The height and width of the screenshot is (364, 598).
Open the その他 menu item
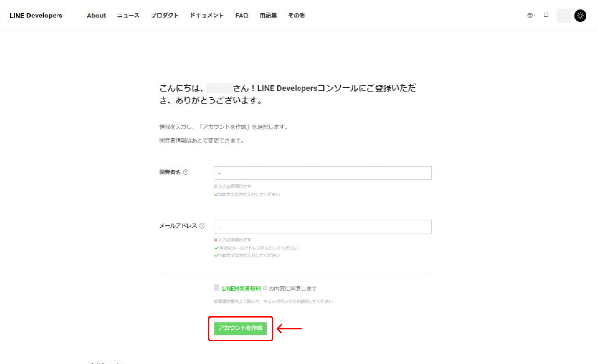pyautogui.click(x=296, y=15)
